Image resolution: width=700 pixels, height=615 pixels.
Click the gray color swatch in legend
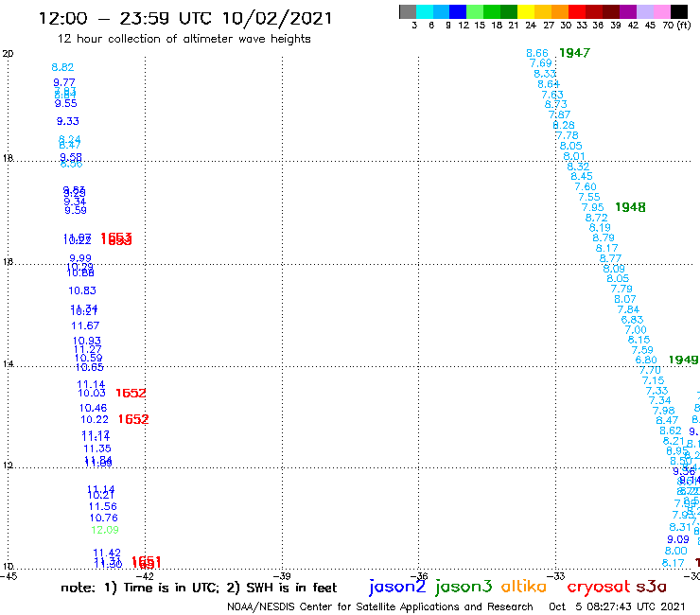[x=408, y=11]
